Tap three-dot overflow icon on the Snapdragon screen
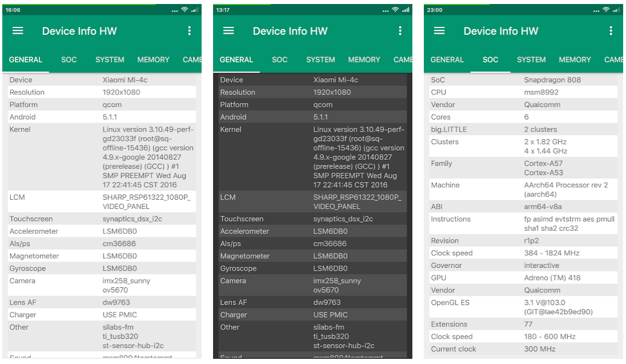 (611, 31)
